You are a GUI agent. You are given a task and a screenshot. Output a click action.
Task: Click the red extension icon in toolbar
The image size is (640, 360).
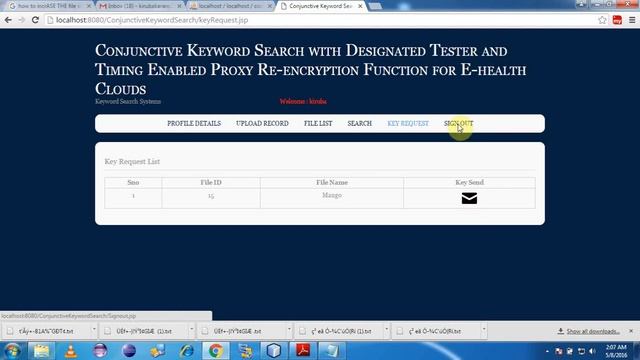(x=617, y=20)
